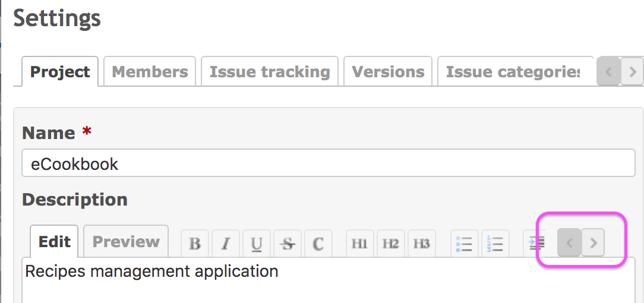
Task: Apply Heading 1 with the H1 button
Action: click(360, 244)
